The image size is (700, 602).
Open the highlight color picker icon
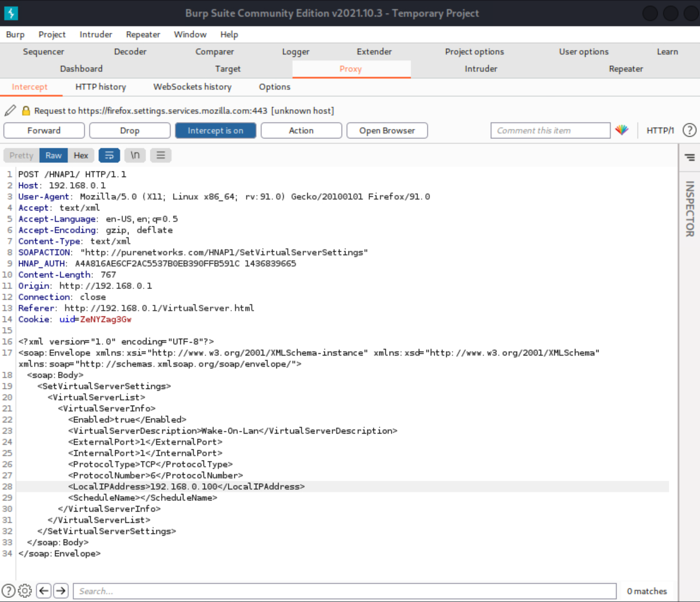[622, 130]
